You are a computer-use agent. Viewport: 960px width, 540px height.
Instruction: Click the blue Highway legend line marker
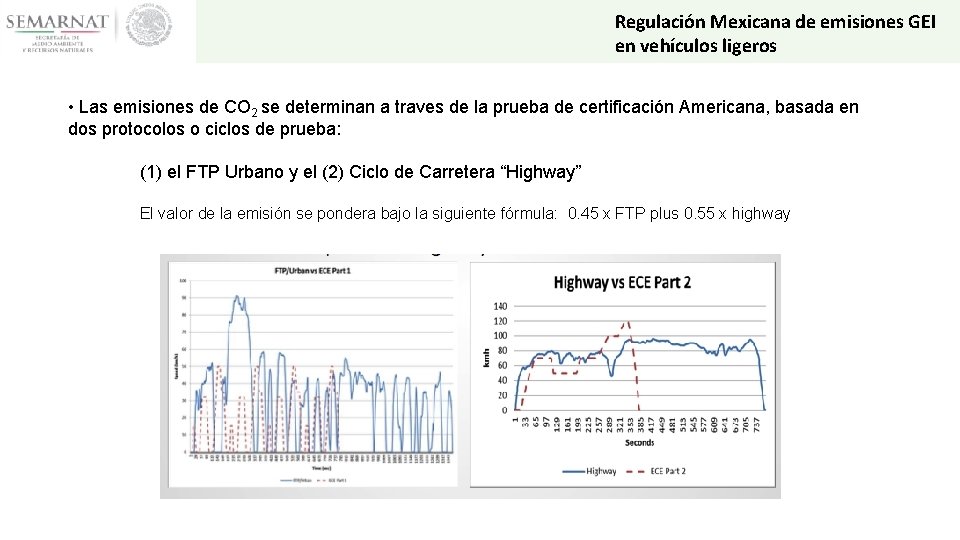pos(573,471)
